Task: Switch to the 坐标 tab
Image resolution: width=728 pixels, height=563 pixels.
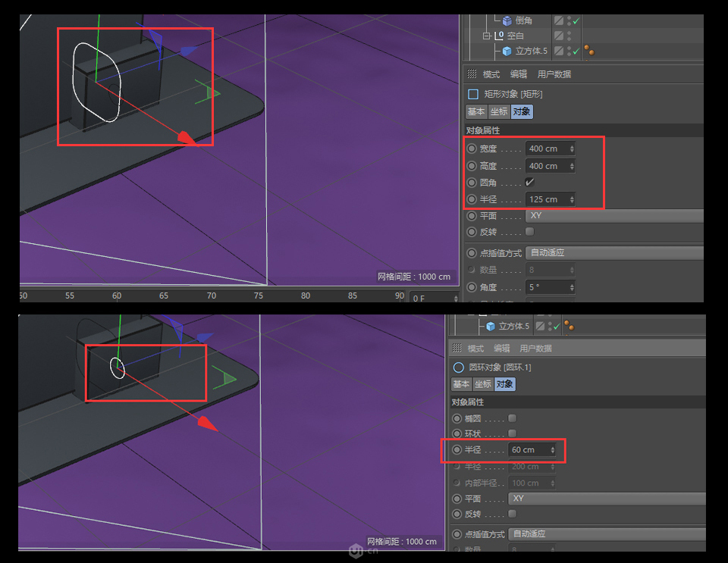Action: 499,111
